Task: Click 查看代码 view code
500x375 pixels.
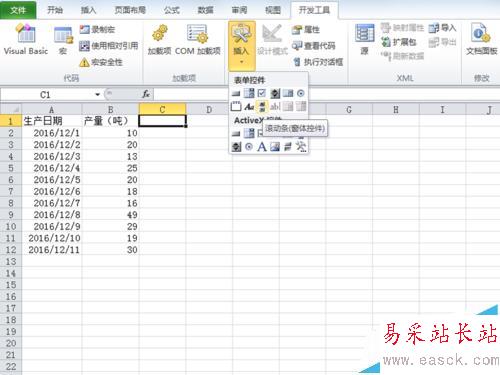Action: 313,46
